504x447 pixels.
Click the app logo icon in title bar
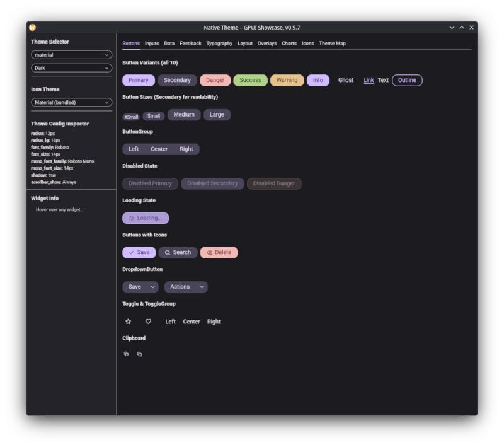33,28
